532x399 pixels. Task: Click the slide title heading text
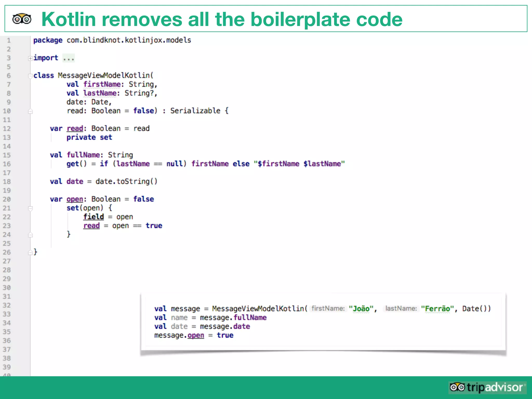[x=222, y=19]
